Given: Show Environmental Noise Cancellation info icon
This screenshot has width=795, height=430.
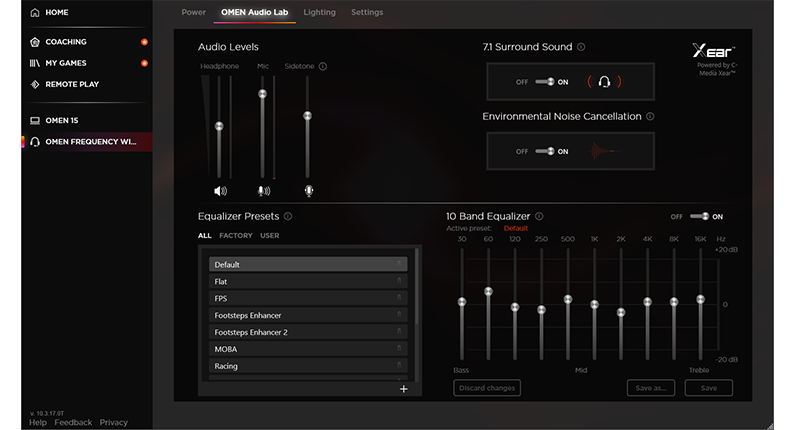Looking at the screenshot, I should click(x=650, y=116).
